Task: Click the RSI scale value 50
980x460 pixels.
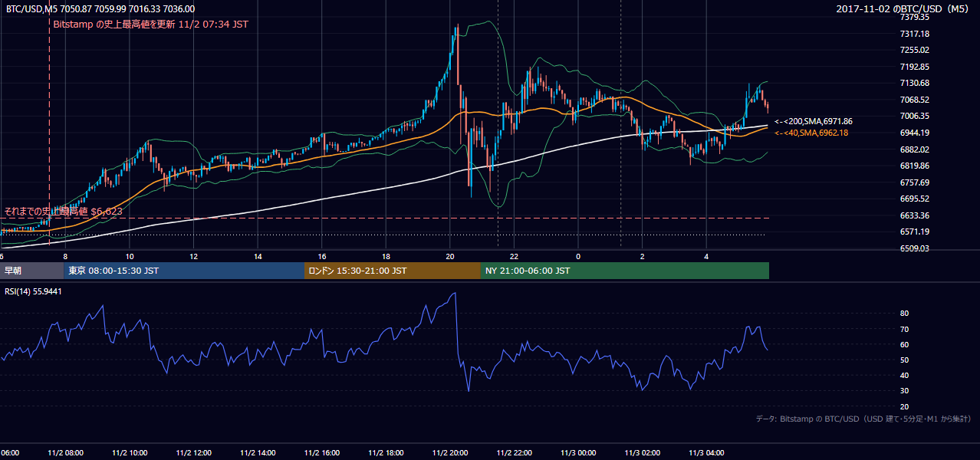Action: [904, 360]
